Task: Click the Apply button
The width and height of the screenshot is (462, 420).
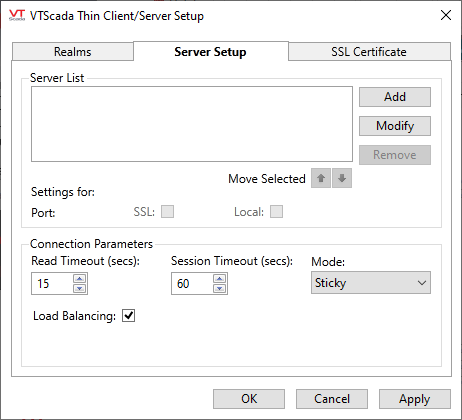Action: pos(415,399)
